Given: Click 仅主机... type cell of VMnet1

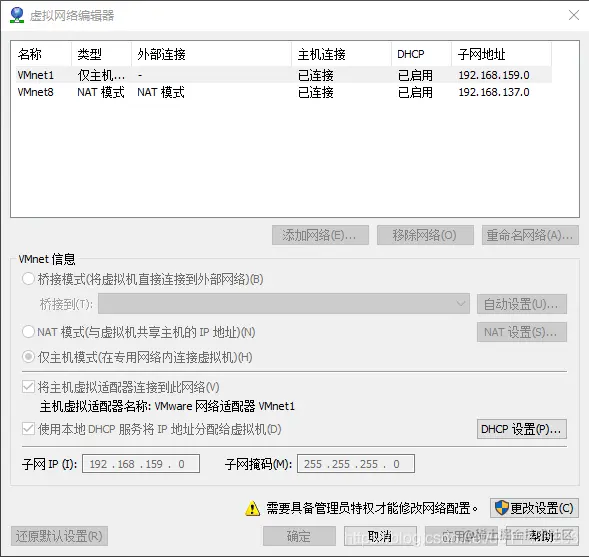Looking at the screenshot, I should coord(101,75).
